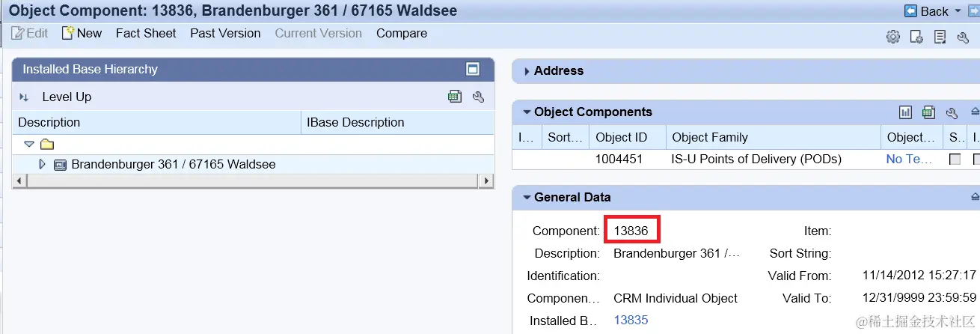Click the document list icon in toolbar
The image size is (980, 334).
940,37
